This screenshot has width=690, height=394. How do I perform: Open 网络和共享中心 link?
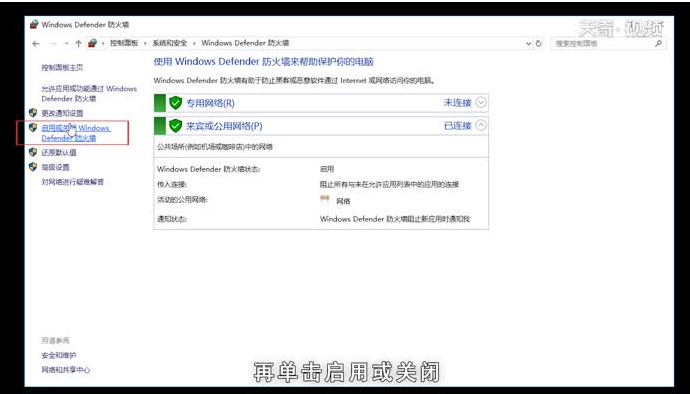66,370
